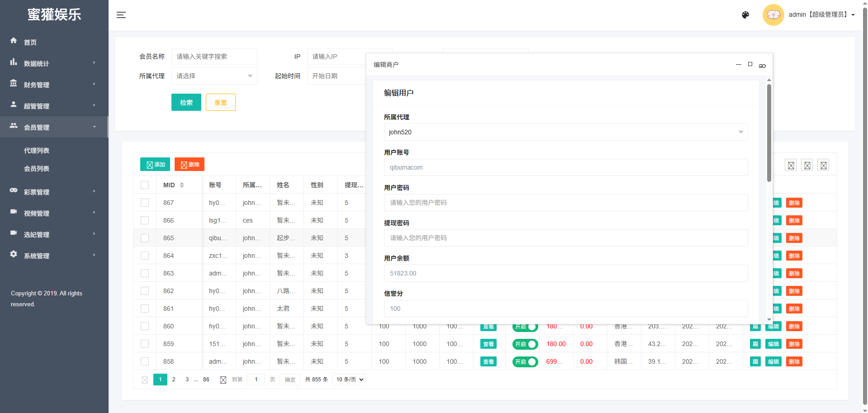The width and height of the screenshot is (868, 413).
Task: Click the 视频管理 camera icon
Action: [x=14, y=212]
